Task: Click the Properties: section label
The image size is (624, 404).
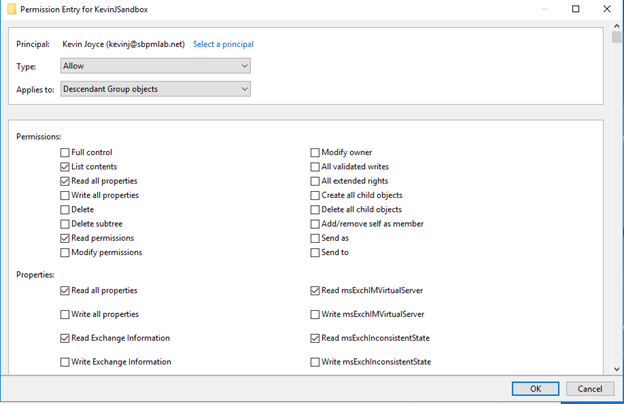Action: coord(35,275)
